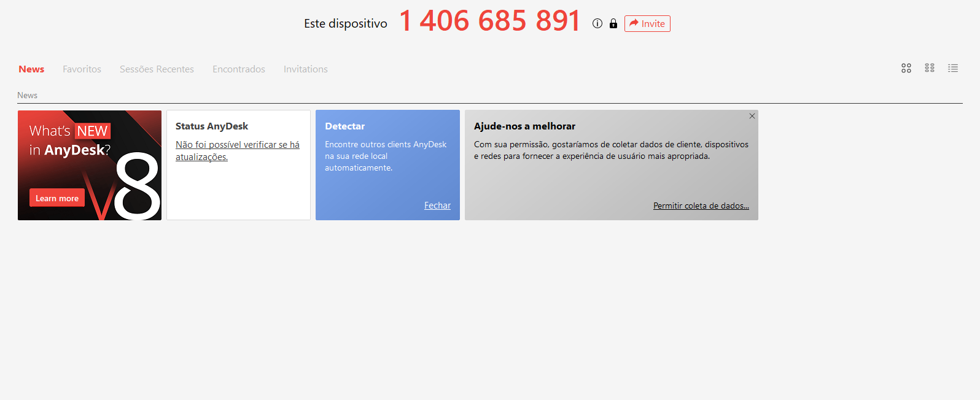Open the News tab

click(x=31, y=69)
